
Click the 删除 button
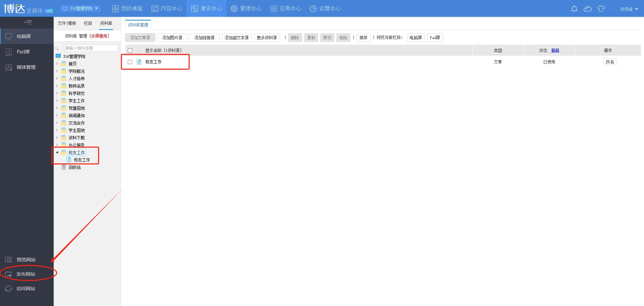(295, 38)
